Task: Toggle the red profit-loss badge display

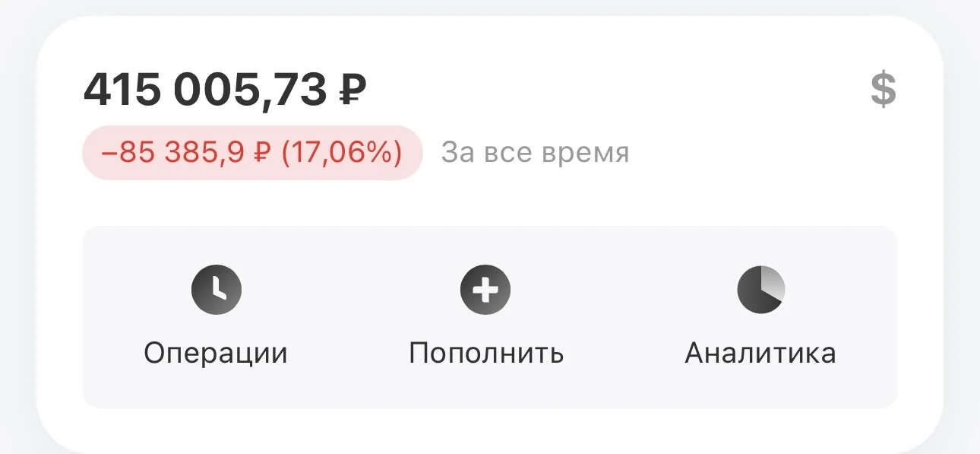Action: coord(252,153)
